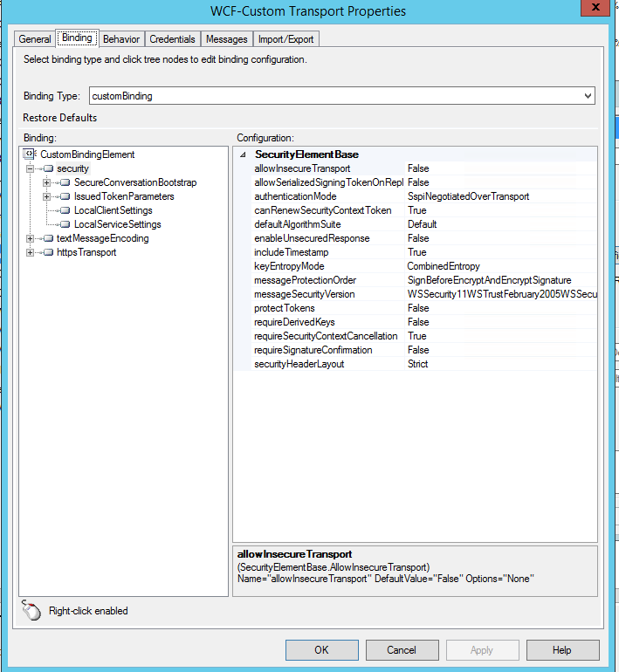
Task: Click the Default value of defaultAlgorithmSuite
Action: (423, 224)
